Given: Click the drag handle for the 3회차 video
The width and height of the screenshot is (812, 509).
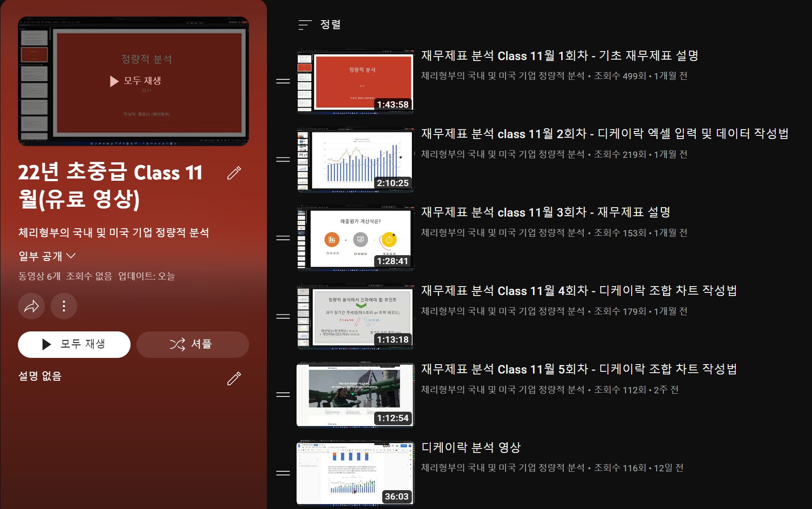Looking at the screenshot, I should pyautogui.click(x=283, y=238).
